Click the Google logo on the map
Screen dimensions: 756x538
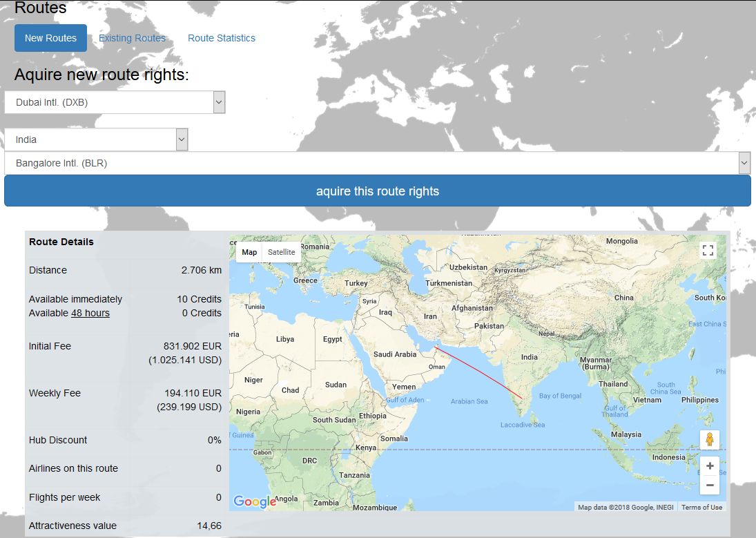(254, 502)
